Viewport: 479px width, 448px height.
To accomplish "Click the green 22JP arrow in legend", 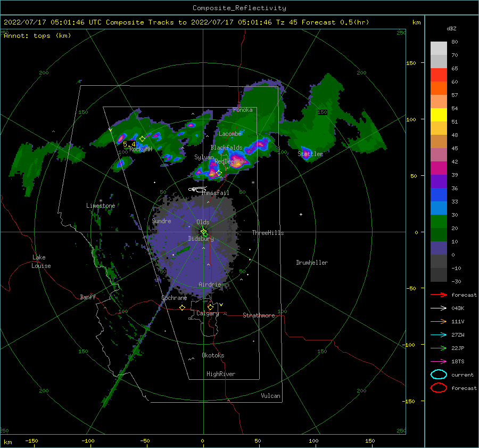I will point(439,348).
